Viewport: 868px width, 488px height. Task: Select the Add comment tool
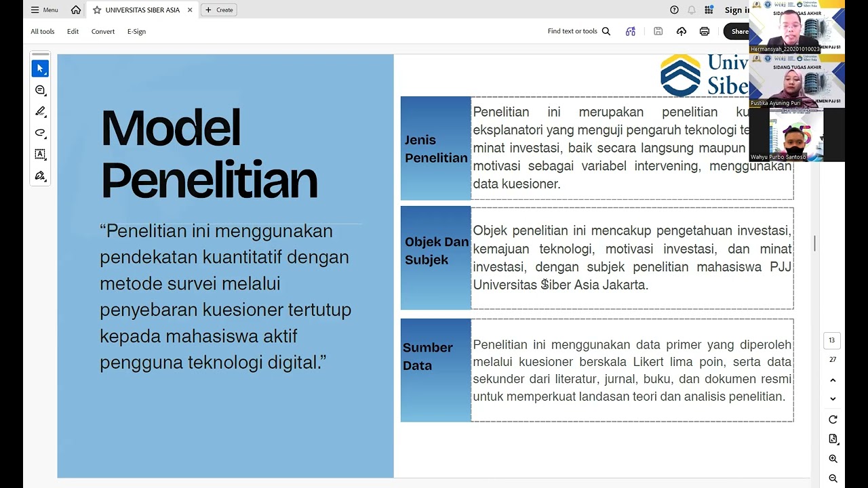40,90
